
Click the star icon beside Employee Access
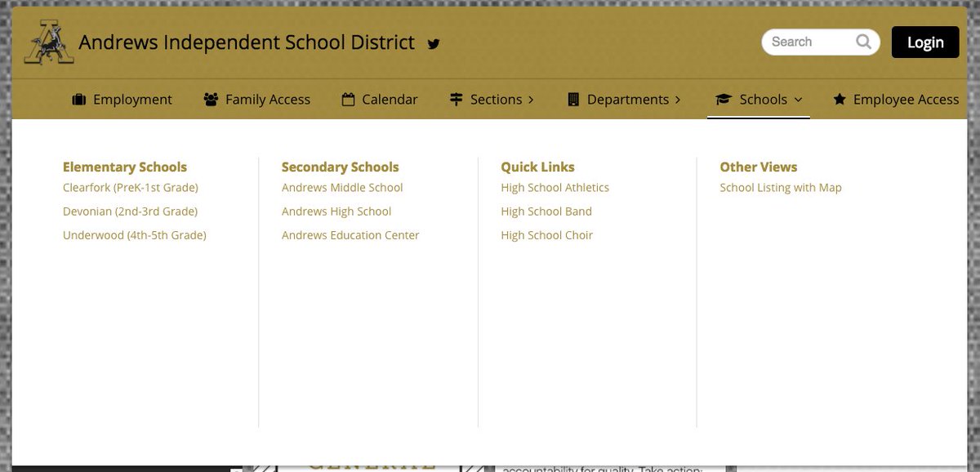[840, 99]
